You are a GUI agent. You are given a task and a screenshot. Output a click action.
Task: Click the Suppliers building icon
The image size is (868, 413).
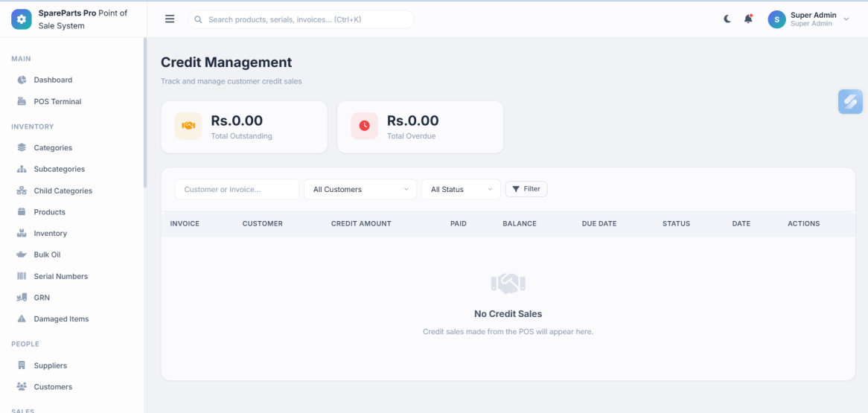pyautogui.click(x=22, y=365)
